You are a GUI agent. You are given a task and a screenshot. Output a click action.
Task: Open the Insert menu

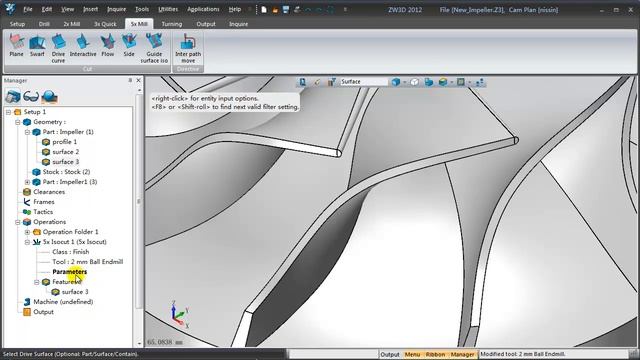tap(91, 9)
